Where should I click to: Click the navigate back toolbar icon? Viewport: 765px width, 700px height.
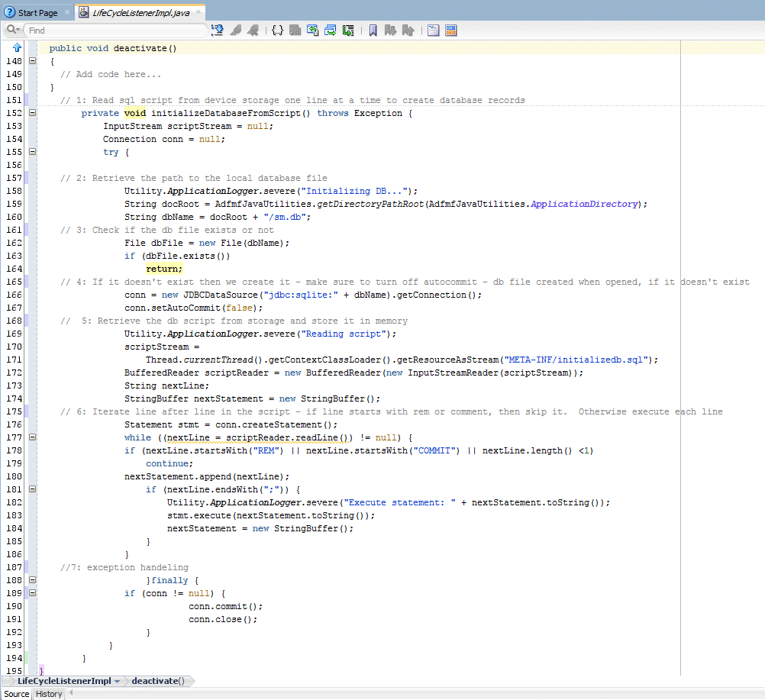(235, 30)
